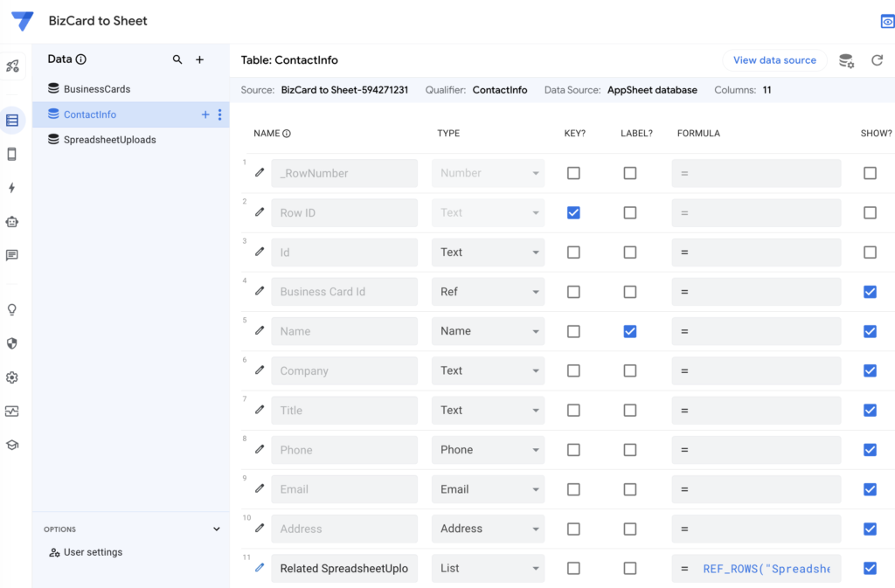Open type dropdown for Business Card Id
Image resolution: width=895 pixels, height=588 pixels.
point(488,292)
